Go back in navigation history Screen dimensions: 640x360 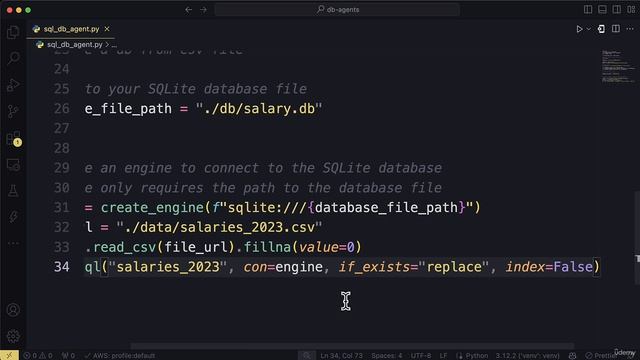188,9
